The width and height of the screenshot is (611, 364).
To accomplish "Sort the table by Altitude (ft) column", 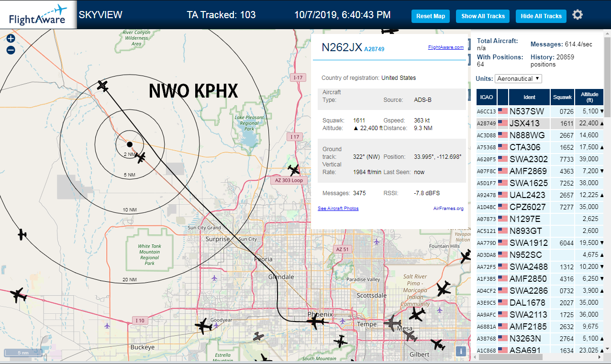I will tap(589, 97).
